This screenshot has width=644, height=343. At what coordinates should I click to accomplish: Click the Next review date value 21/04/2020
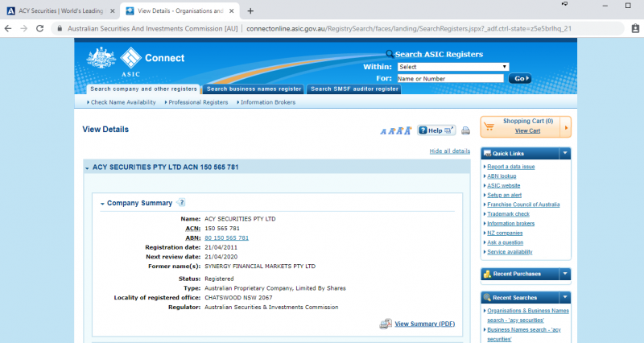coord(221,257)
